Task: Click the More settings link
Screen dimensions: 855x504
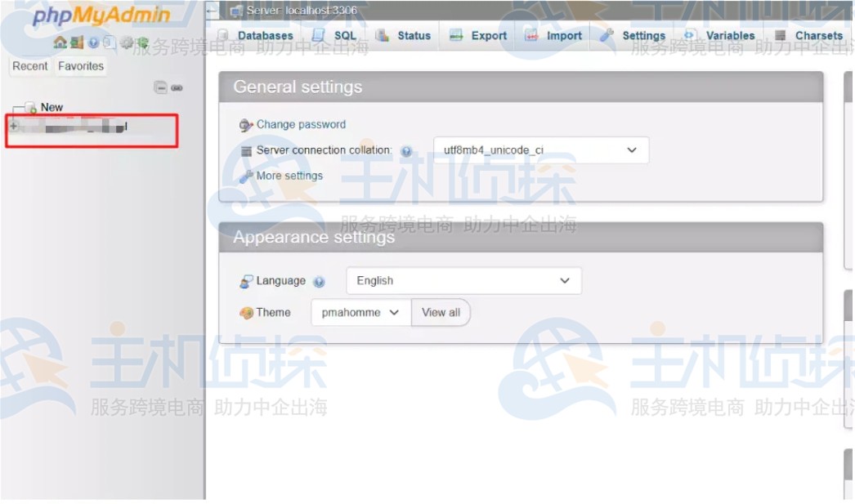Action: click(x=289, y=176)
